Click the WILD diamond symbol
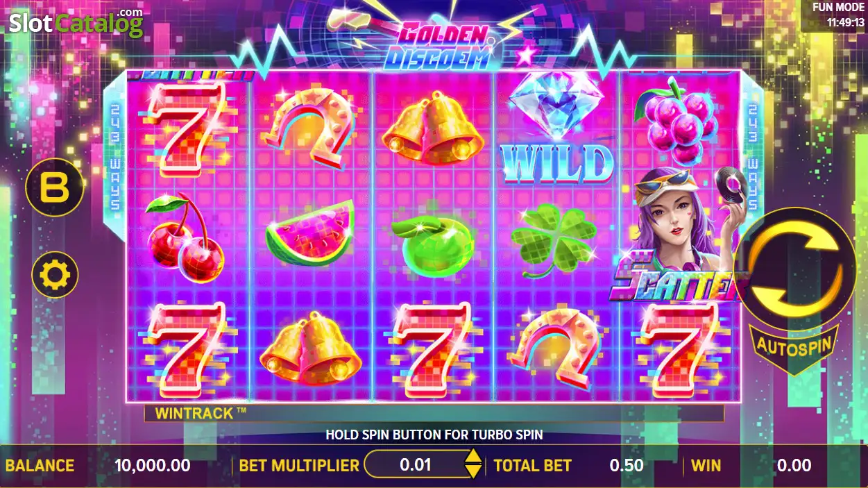 point(557,129)
